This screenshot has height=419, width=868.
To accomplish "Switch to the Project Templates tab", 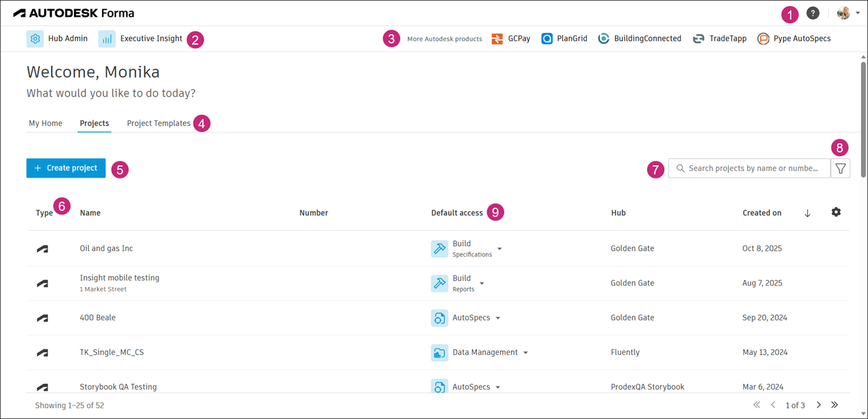I will point(158,123).
